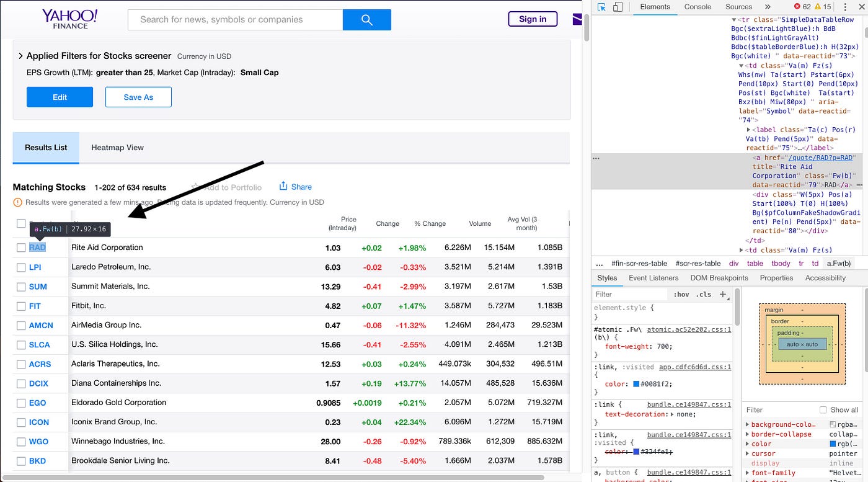Click the Styles pane Filter field
Image resolution: width=868 pixels, height=482 pixels.
coord(631,294)
